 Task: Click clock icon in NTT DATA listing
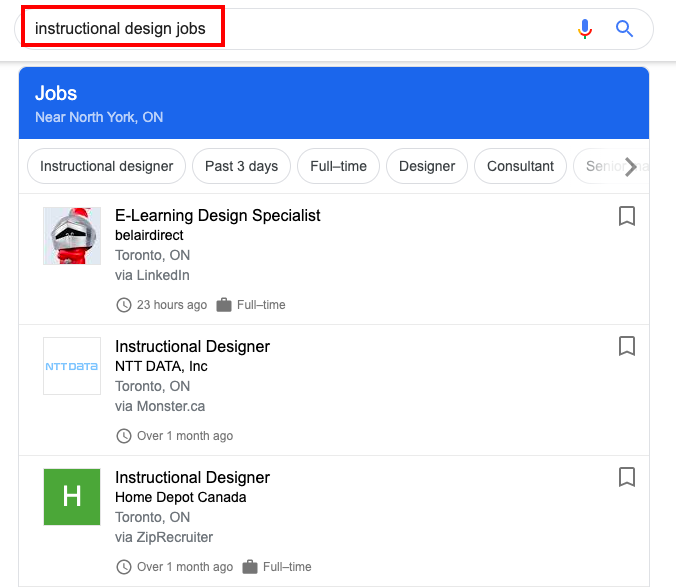(x=124, y=436)
